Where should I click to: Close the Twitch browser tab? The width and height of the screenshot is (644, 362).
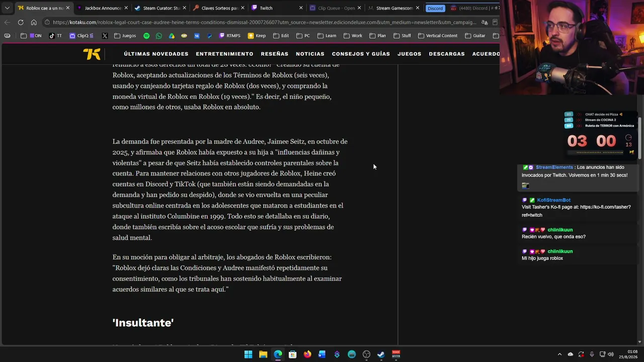301,8
